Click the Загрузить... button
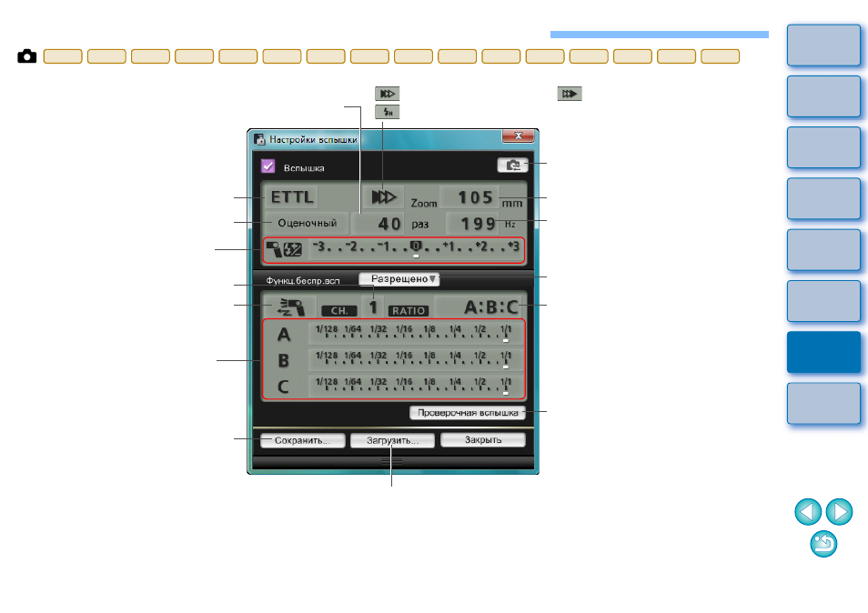 392,440
